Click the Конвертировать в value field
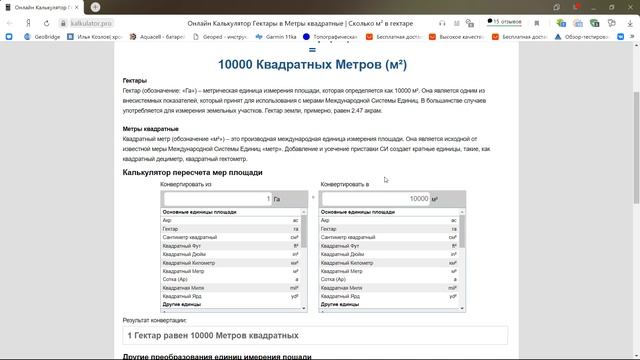 [x=376, y=199]
